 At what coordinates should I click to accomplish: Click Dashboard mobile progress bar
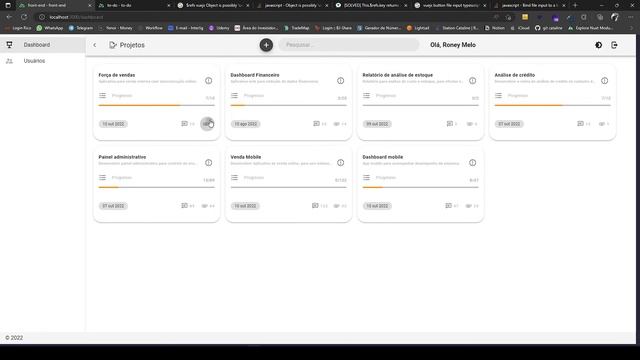coord(420,187)
